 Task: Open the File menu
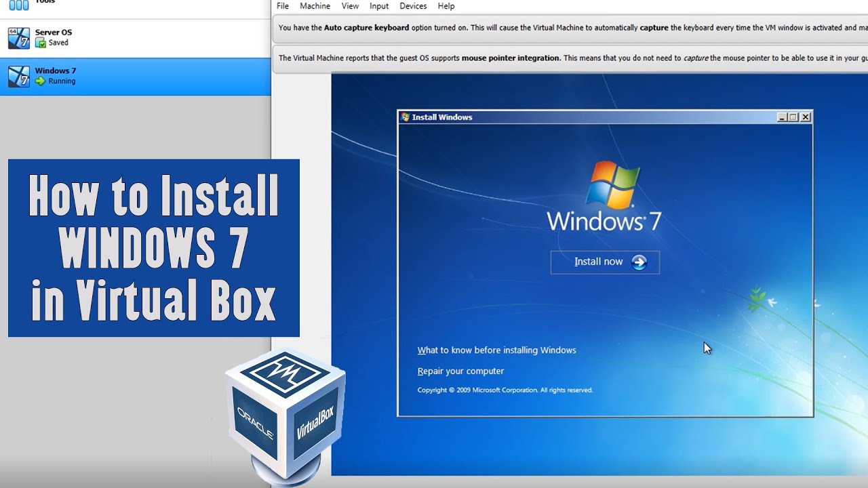pos(283,6)
